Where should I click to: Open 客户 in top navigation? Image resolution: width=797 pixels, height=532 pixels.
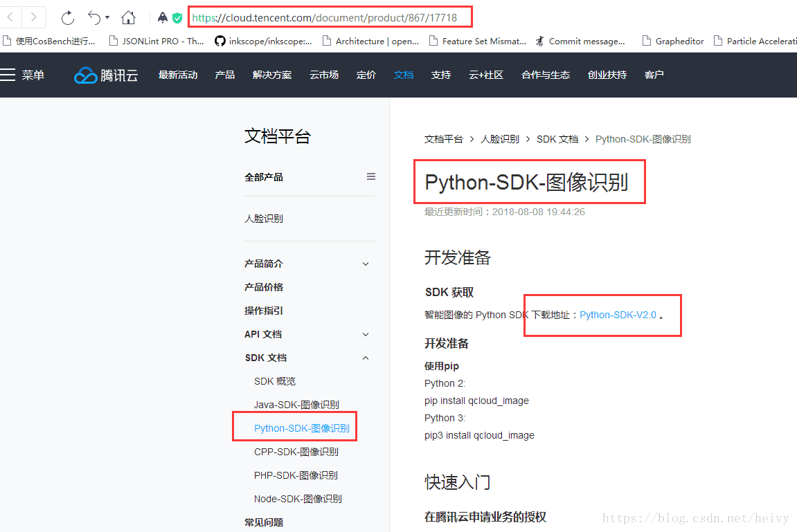[x=654, y=75]
